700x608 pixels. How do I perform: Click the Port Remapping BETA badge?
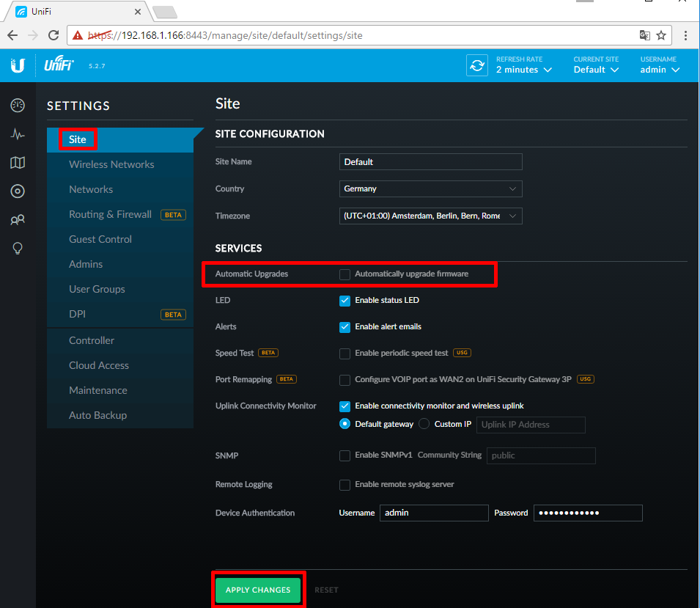287,379
